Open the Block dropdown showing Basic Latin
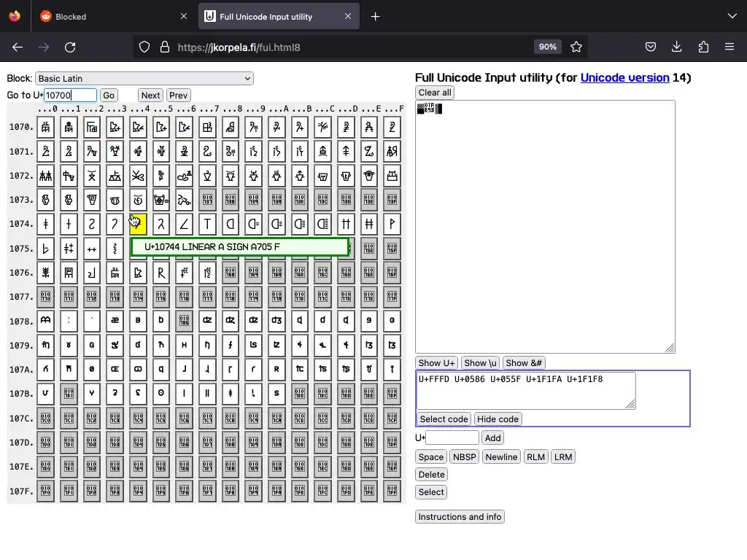747x560 pixels. 144,79
